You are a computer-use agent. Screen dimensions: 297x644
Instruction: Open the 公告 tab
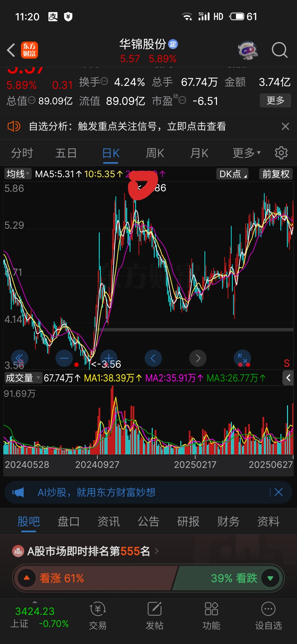(148, 522)
